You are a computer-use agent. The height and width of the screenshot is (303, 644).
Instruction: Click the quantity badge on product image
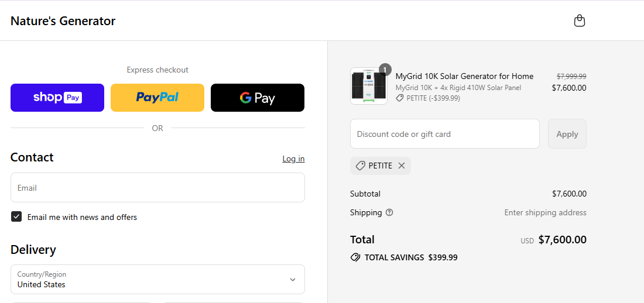click(385, 70)
